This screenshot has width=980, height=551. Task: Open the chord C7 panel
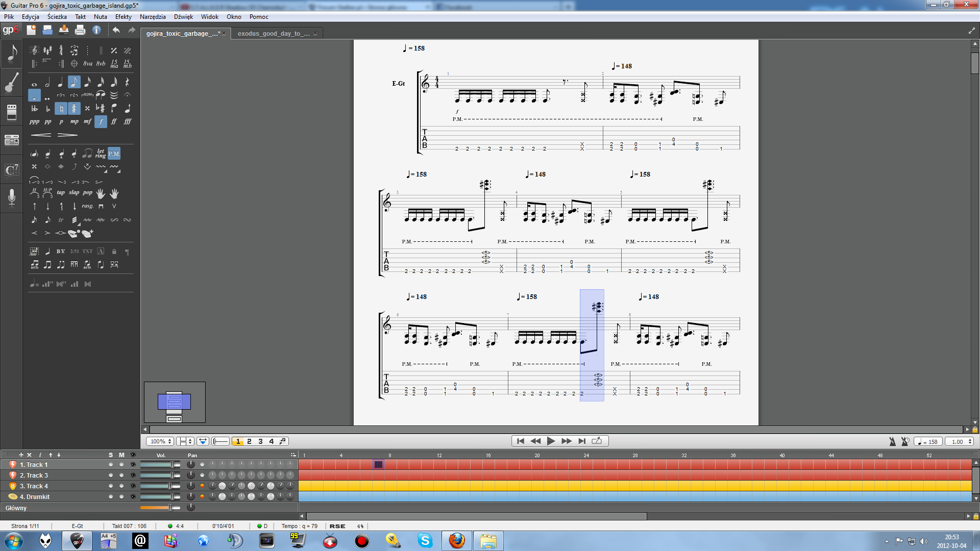(12, 169)
